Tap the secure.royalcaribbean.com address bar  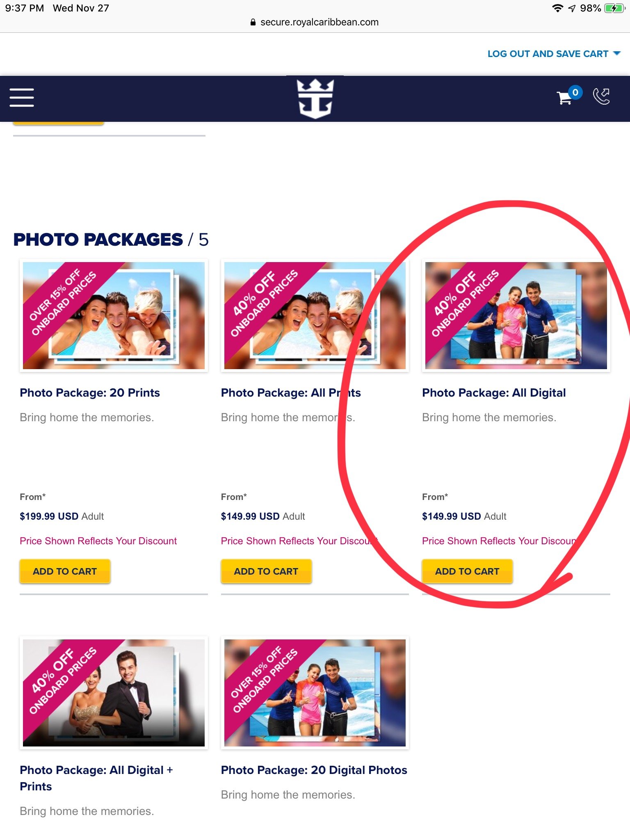click(x=315, y=22)
